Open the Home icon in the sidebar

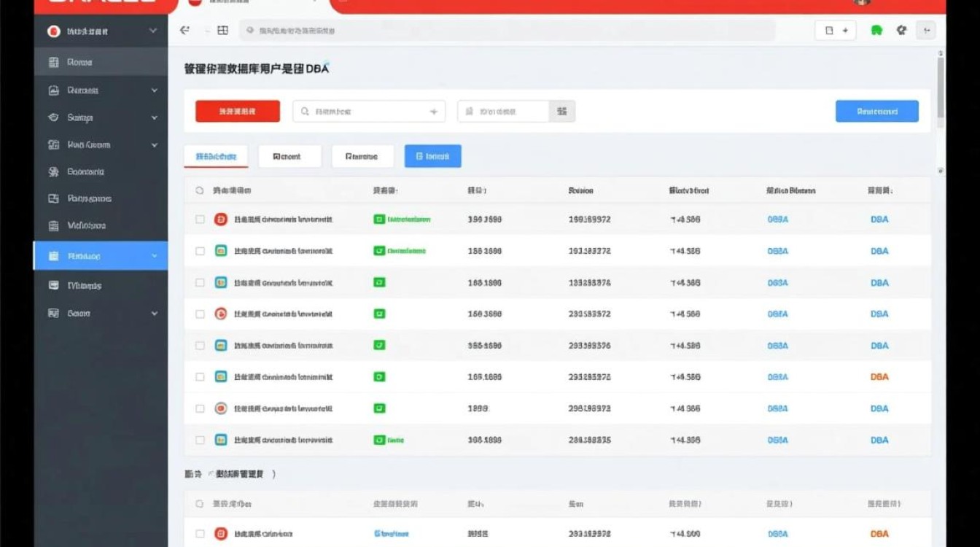pyautogui.click(x=53, y=63)
